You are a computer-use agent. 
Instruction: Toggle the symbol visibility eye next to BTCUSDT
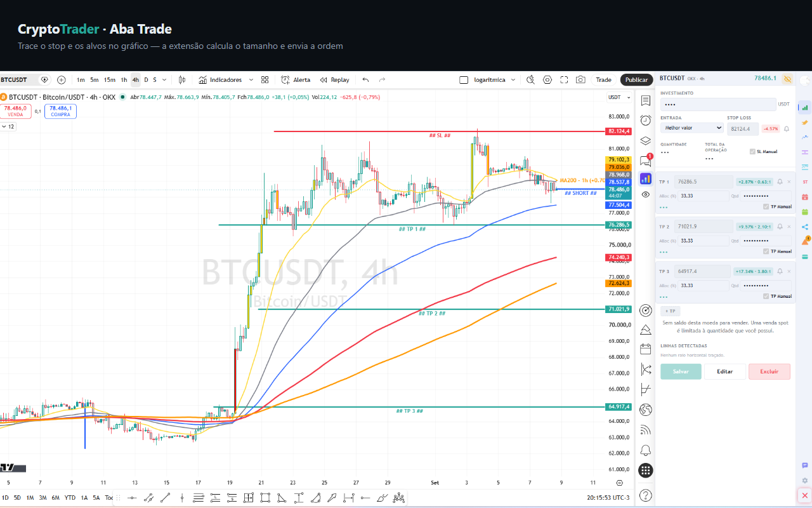[44, 80]
